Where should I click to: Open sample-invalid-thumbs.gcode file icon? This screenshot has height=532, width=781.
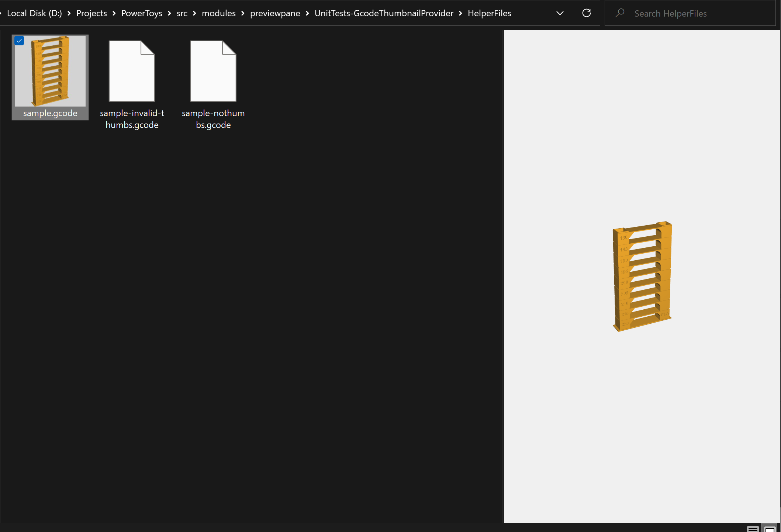pos(132,71)
